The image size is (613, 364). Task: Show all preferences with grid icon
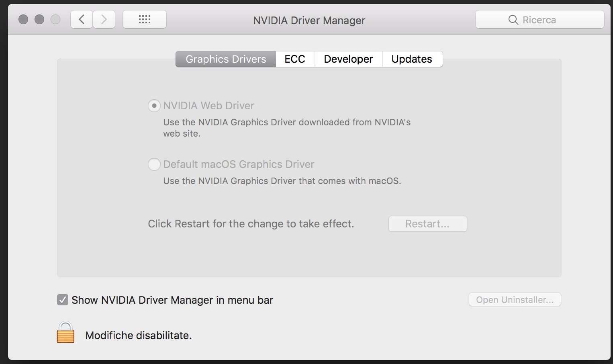tap(145, 19)
